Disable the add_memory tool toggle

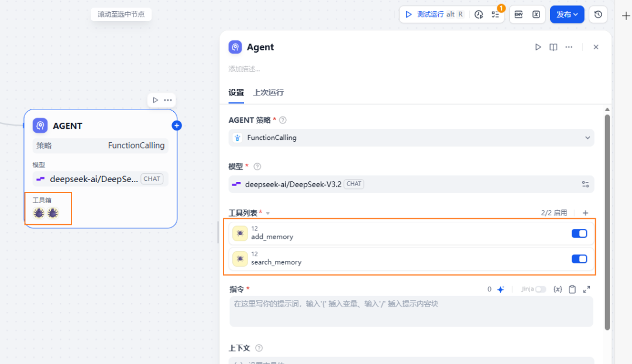pos(579,233)
